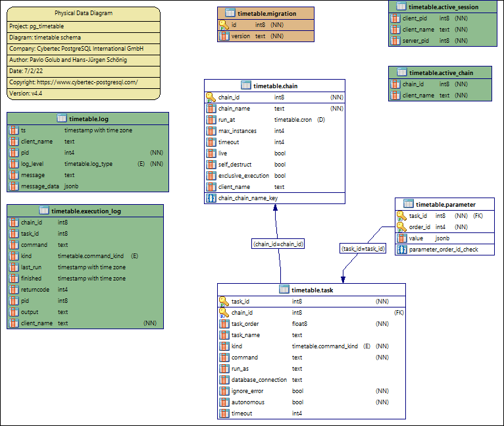Click the key icon next to chain_id in timetable.chain
Viewport: 504px width, 426px height.
pyautogui.click(x=211, y=97)
